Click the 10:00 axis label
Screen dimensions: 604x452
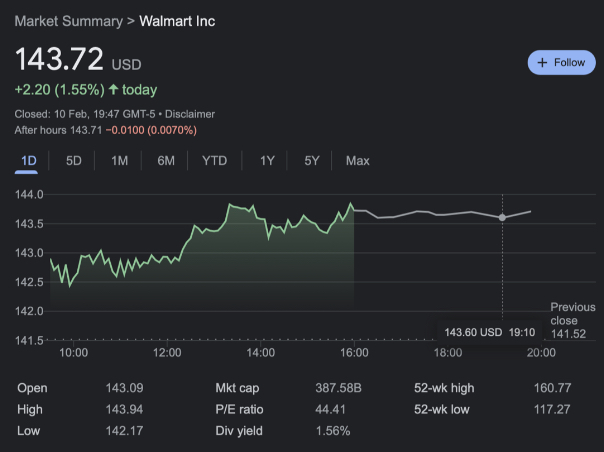tap(73, 353)
